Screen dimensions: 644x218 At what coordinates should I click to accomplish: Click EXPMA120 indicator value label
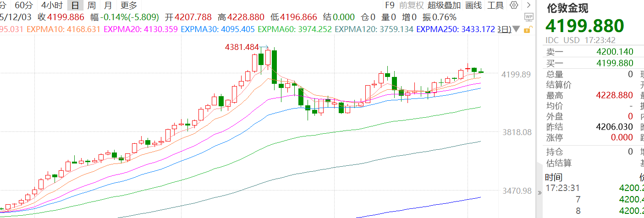tap(374, 29)
